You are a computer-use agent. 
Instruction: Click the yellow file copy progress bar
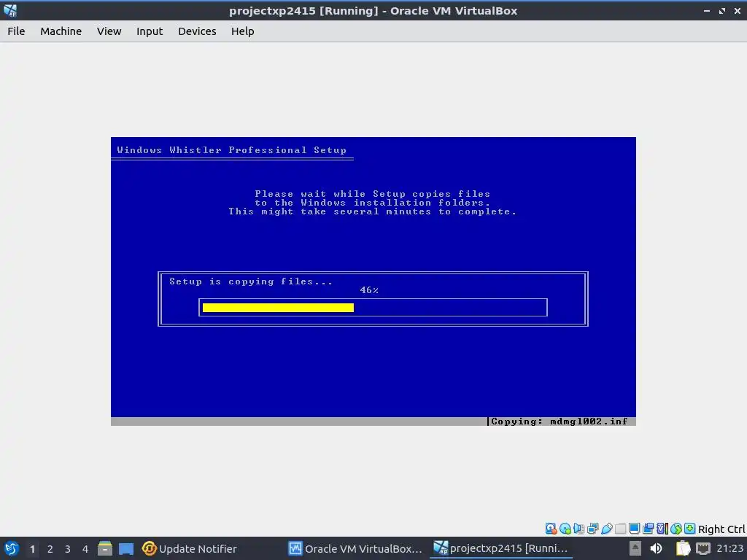pyautogui.click(x=278, y=308)
